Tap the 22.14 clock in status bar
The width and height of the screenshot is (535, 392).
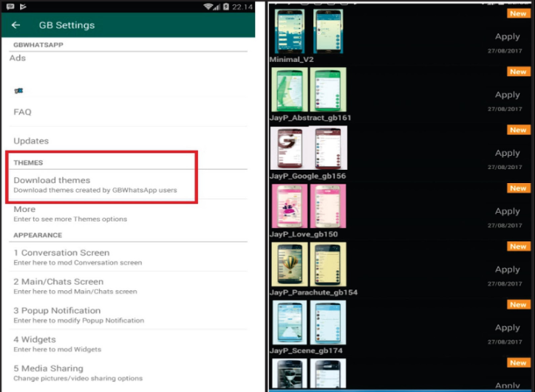pos(242,7)
